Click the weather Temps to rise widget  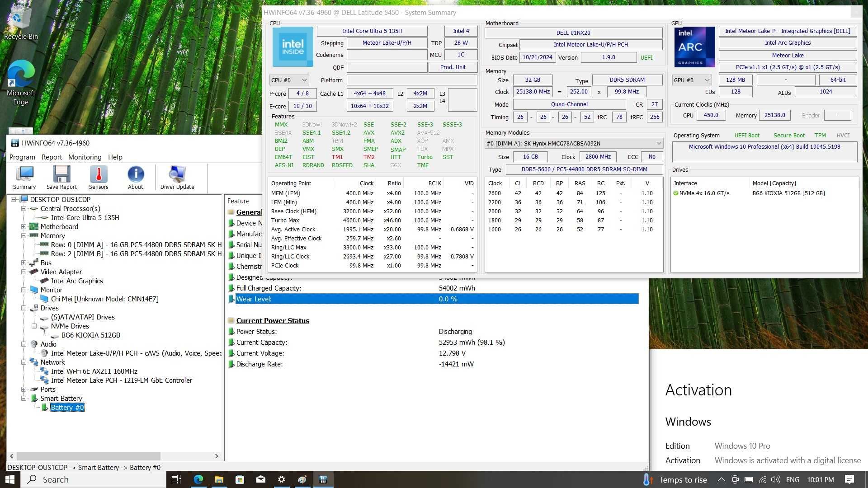pos(675,479)
